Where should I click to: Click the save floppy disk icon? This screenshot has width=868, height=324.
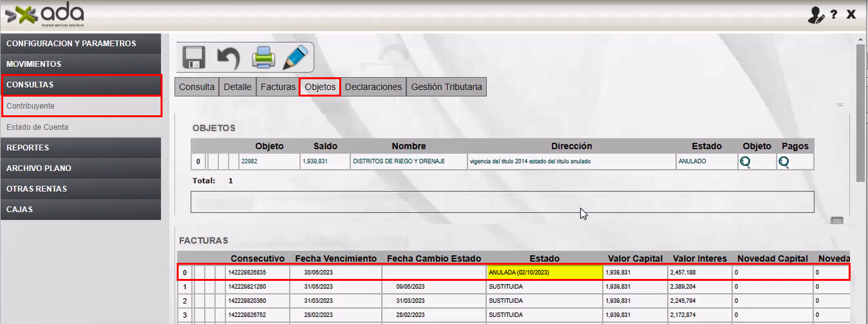(x=194, y=57)
